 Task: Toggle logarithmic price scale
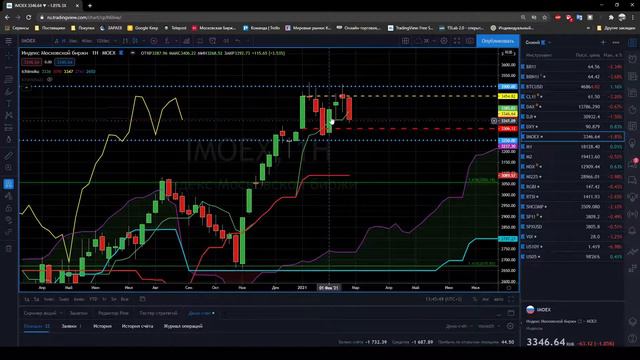pos(485,300)
